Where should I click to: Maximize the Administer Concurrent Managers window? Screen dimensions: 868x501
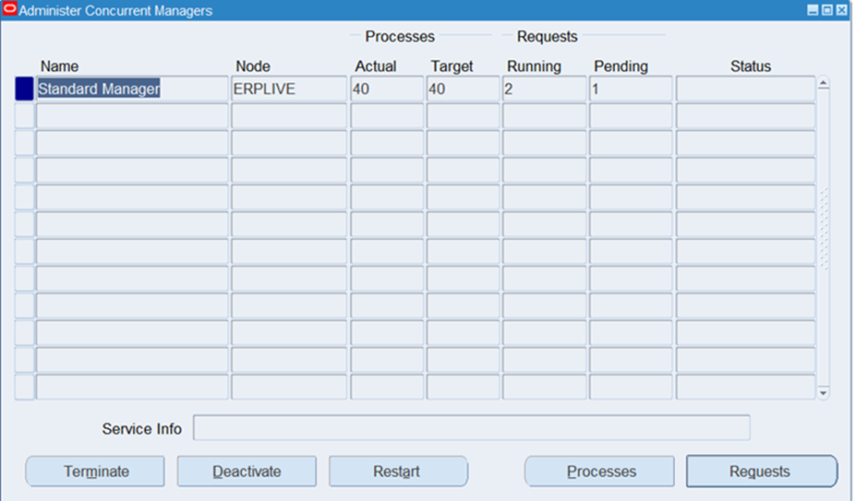pos(826,11)
